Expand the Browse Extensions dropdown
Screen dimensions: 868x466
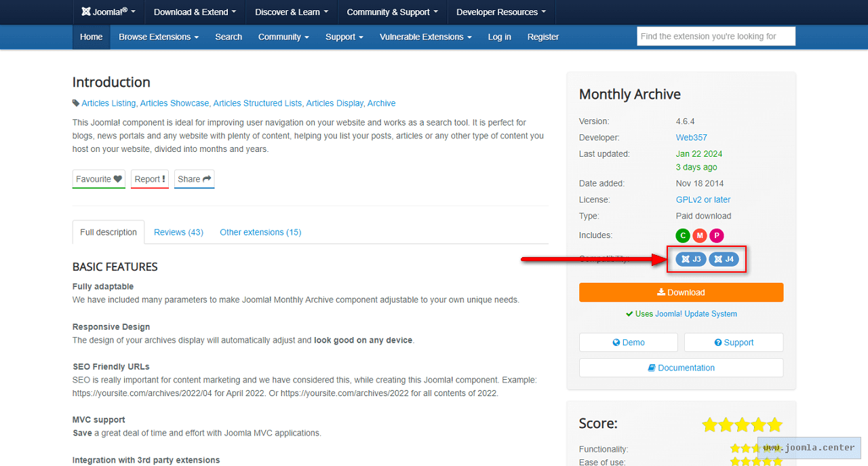(x=159, y=37)
